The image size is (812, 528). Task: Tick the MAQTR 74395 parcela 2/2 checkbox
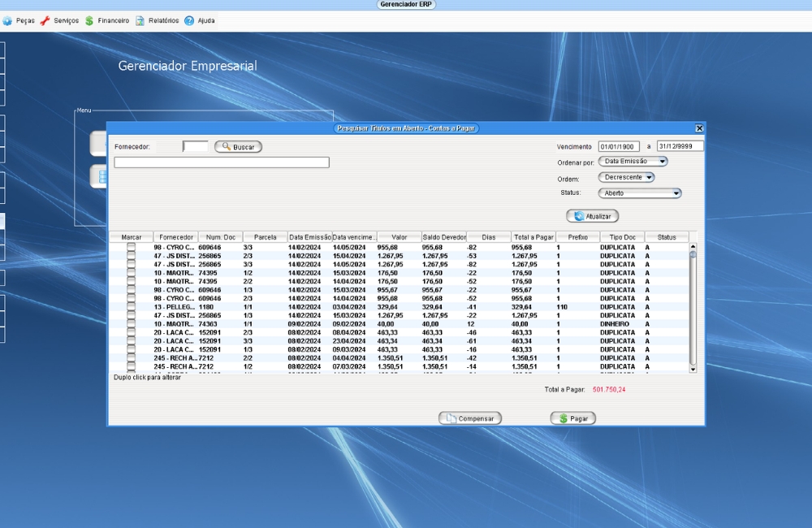131,281
